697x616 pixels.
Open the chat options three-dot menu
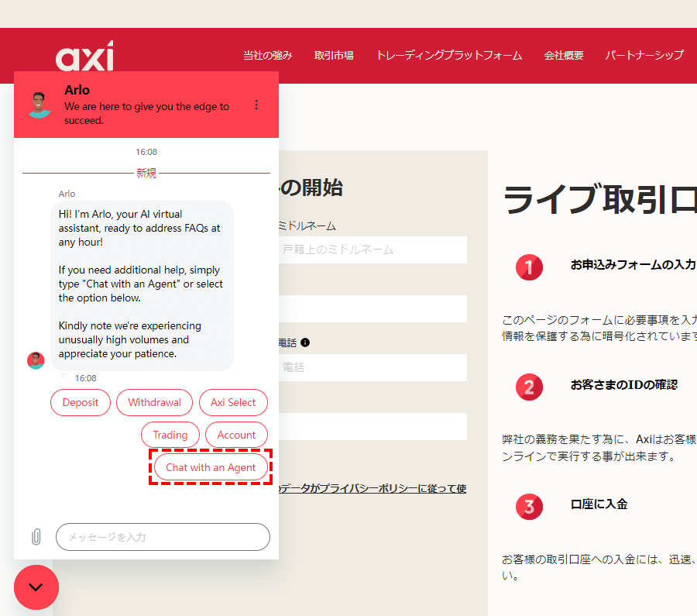[x=256, y=105]
